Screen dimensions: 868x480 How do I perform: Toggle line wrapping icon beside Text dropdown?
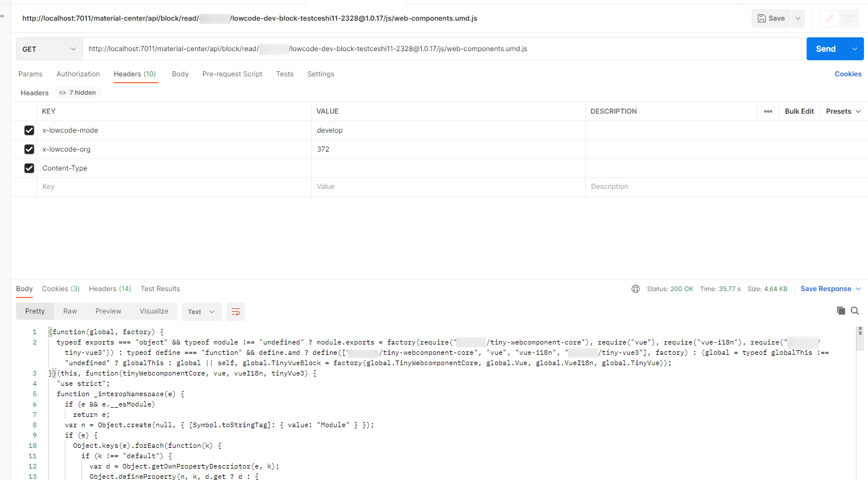(x=235, y=311)
